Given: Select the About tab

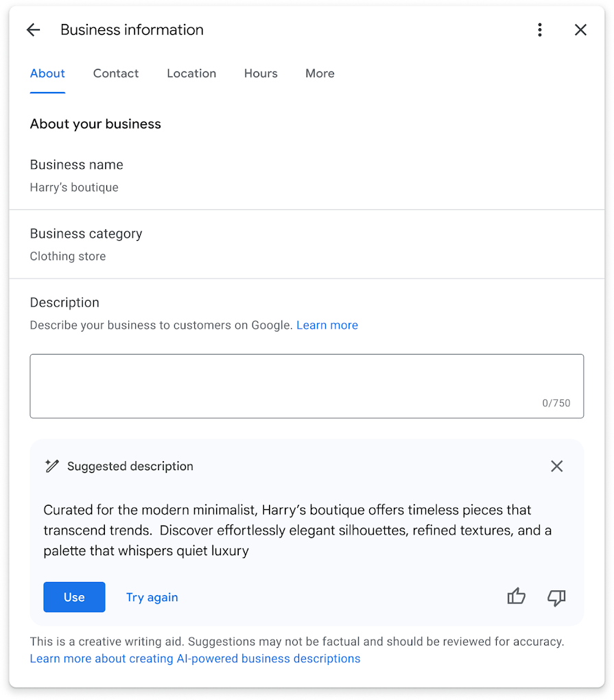Looking at the screenshot, I should point(47,73).
